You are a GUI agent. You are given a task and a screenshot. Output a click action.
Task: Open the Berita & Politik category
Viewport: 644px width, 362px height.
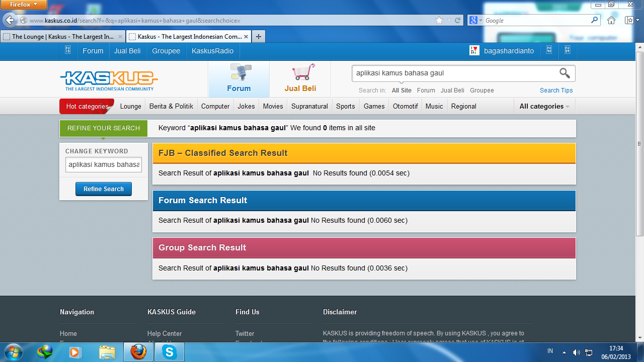[x=172, y=106]
